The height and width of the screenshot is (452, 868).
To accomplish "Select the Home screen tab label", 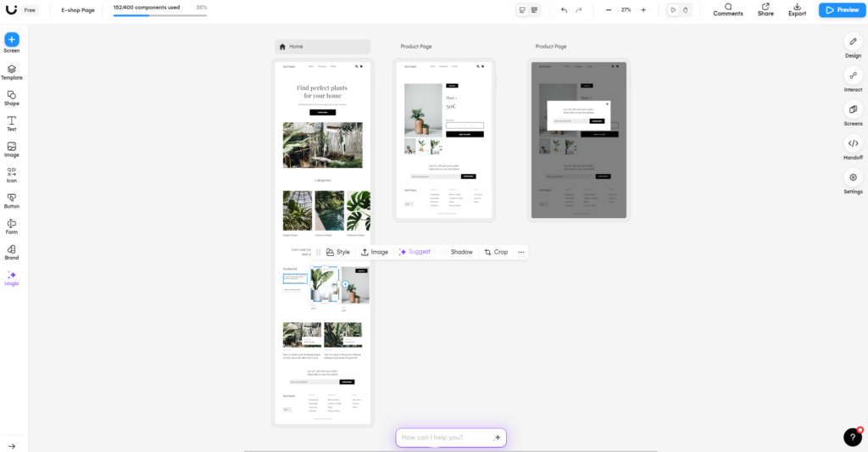I will coord(296,47).
